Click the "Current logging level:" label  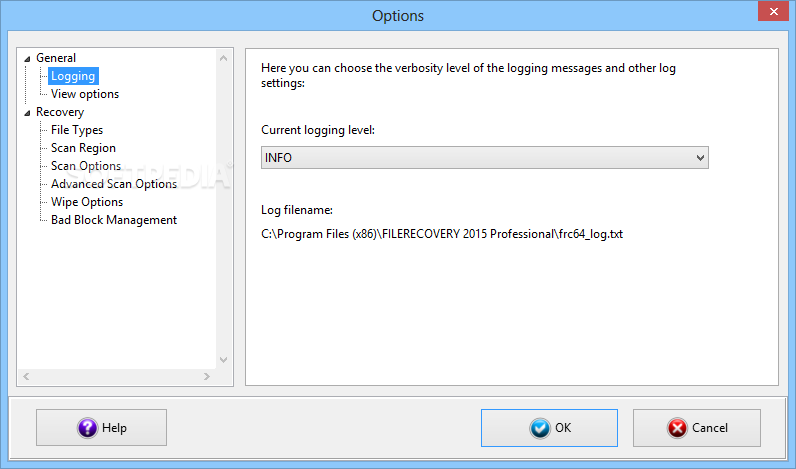coord(318,130)
